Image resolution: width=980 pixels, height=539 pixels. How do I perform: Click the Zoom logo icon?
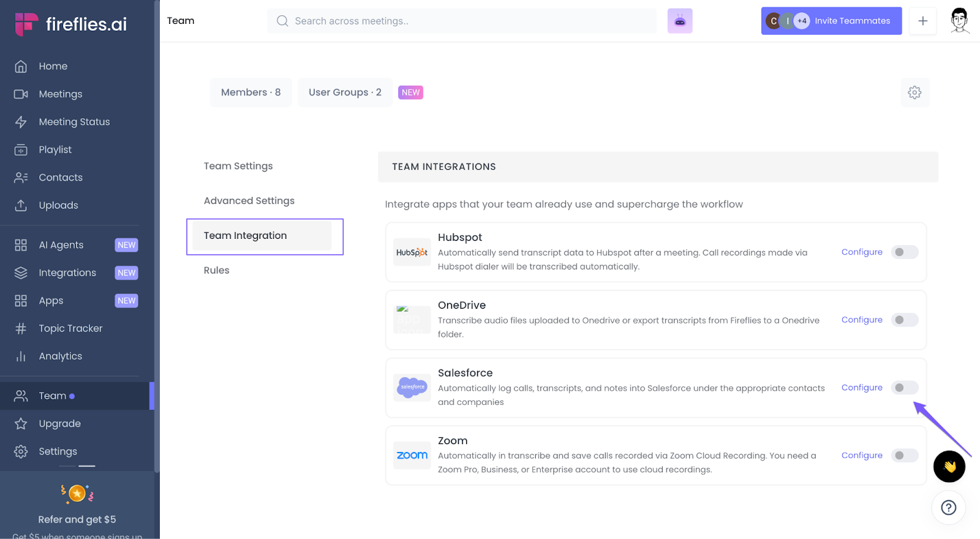click(x=412, y=455)
